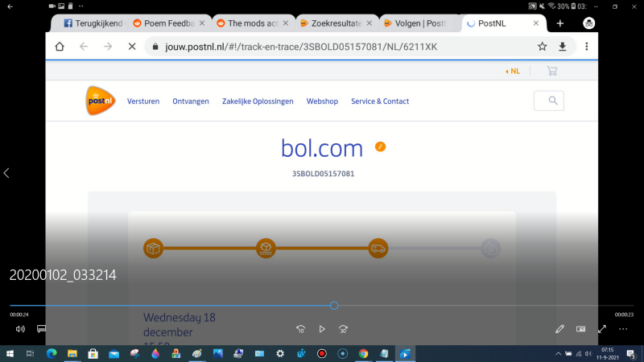This screenshot has width=644, height=362.
Task: Skip back 10 seconds
Action: click(300, 329)
